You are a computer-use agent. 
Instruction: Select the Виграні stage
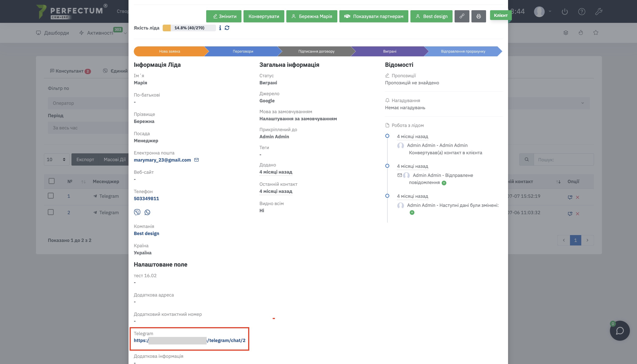pyautogui.click(x=390, y=51)
